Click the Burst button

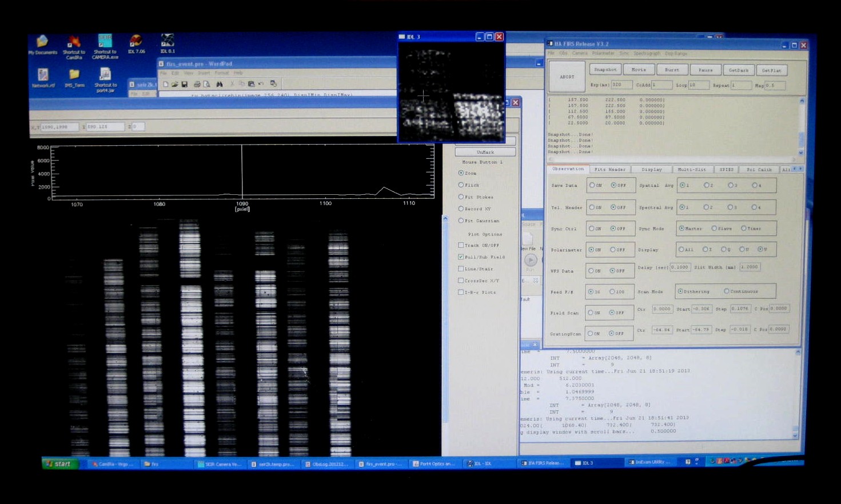[672, 70]
